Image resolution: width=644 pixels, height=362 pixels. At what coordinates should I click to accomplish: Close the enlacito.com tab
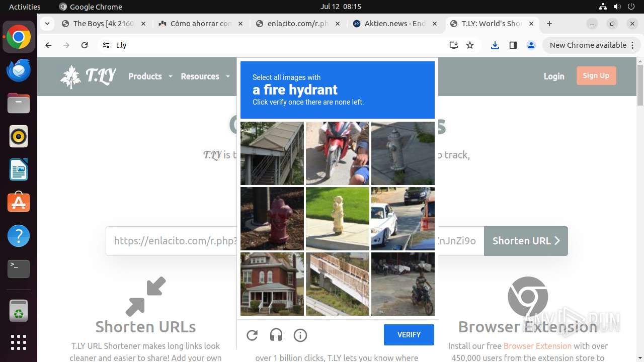click(337, 24)
